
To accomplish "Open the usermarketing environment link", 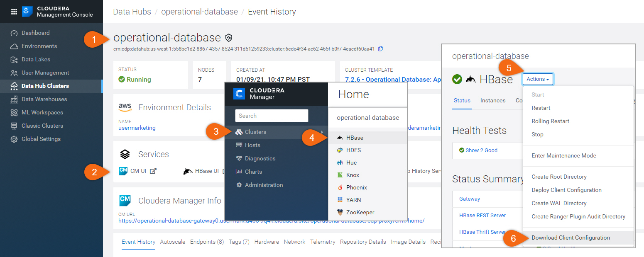I will tap(137, 128).
